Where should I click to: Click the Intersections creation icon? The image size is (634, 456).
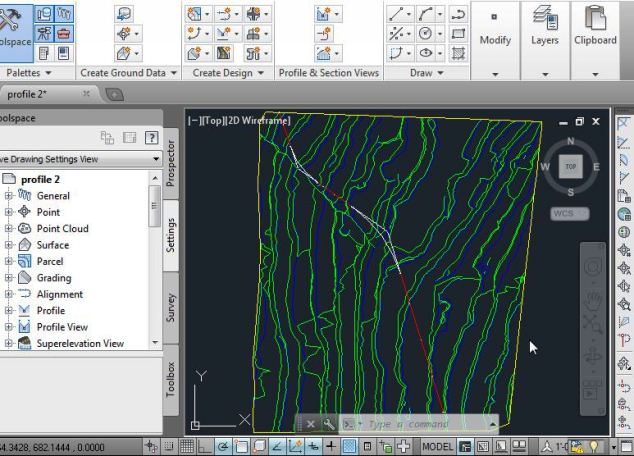(x=253, y=14)
